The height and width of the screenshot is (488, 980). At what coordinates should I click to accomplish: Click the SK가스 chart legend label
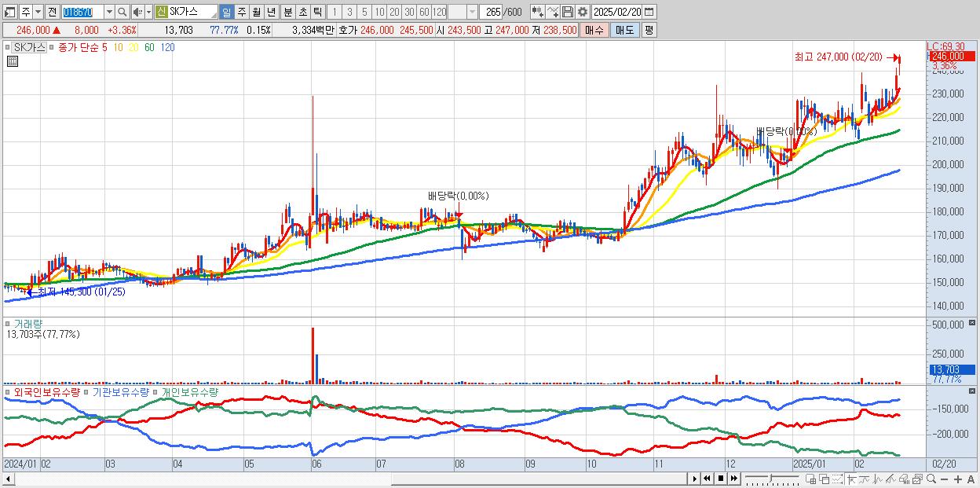(30, 47)
